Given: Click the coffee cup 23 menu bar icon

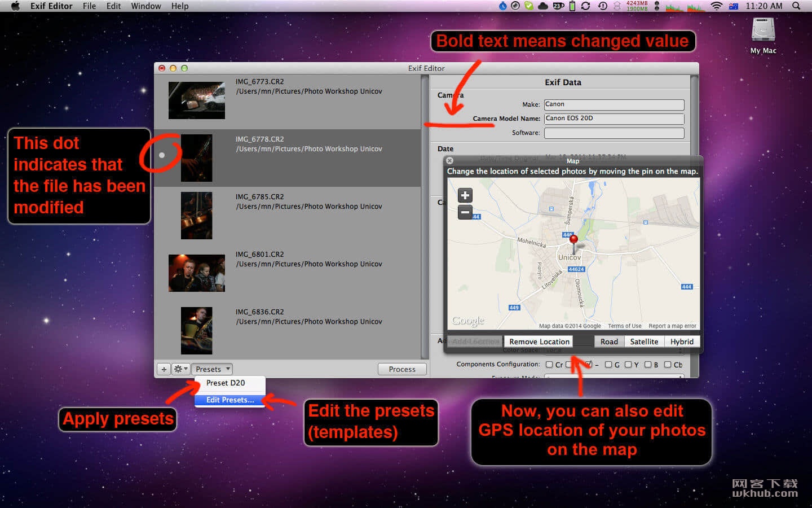Looking at the screenshot, I should (x=558, y=6).
